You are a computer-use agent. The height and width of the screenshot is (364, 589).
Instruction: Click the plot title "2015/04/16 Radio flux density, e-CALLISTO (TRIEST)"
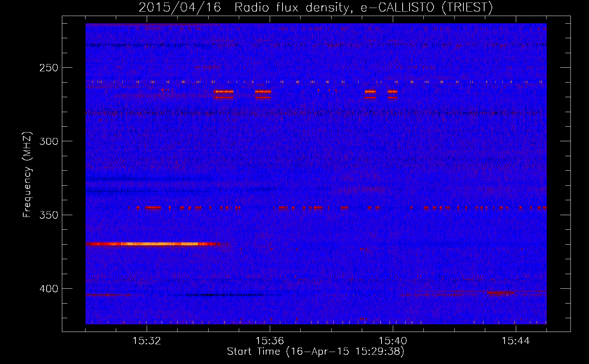click(x=316, y=7)
